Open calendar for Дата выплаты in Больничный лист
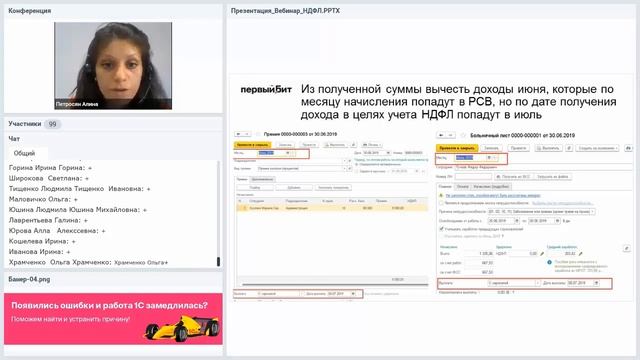Viewport: 640px width, 360px height. 596,283
